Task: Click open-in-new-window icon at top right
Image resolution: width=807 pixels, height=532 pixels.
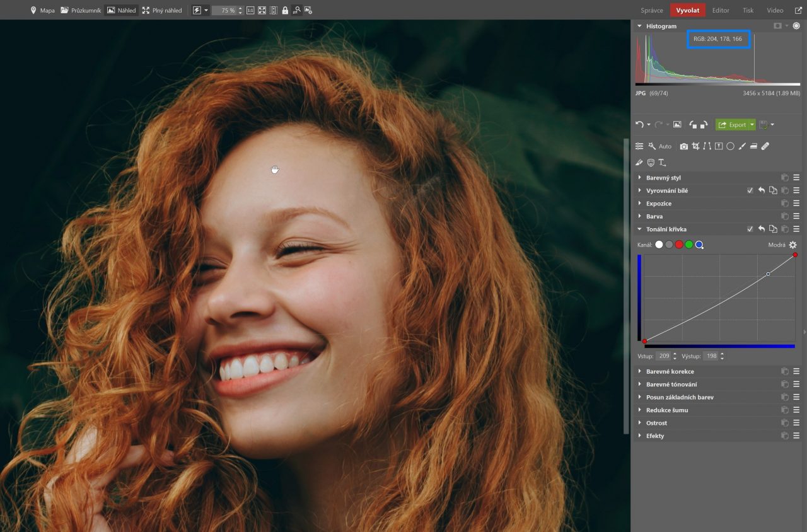Action: (x=798, y=10)
